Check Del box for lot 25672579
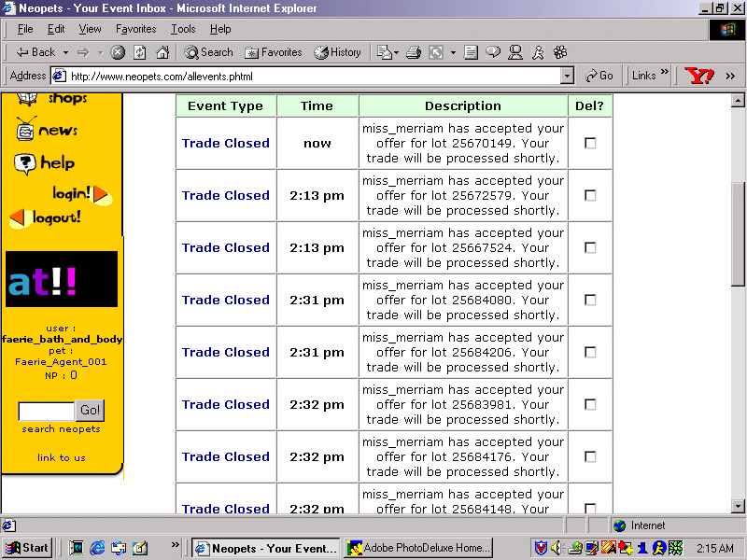This screenshot has width=747, height=560. coord(590,195)
